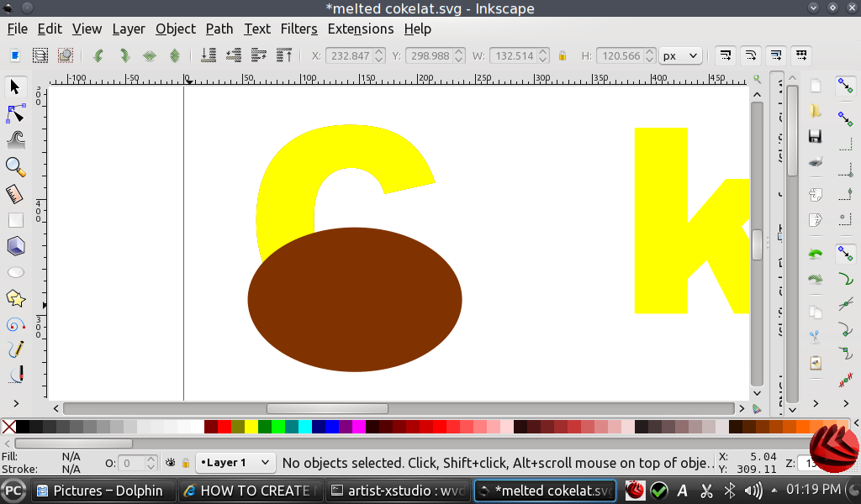The image size is (861, 504).
Task: Select the Tweak tool
Action: coord(15,139)
